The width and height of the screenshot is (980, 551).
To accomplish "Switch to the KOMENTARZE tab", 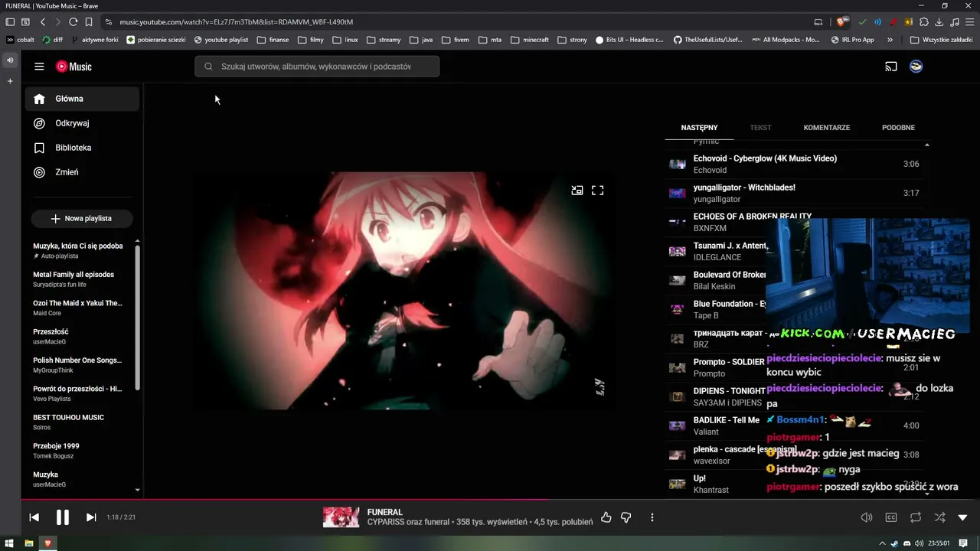I will point(827,128).
